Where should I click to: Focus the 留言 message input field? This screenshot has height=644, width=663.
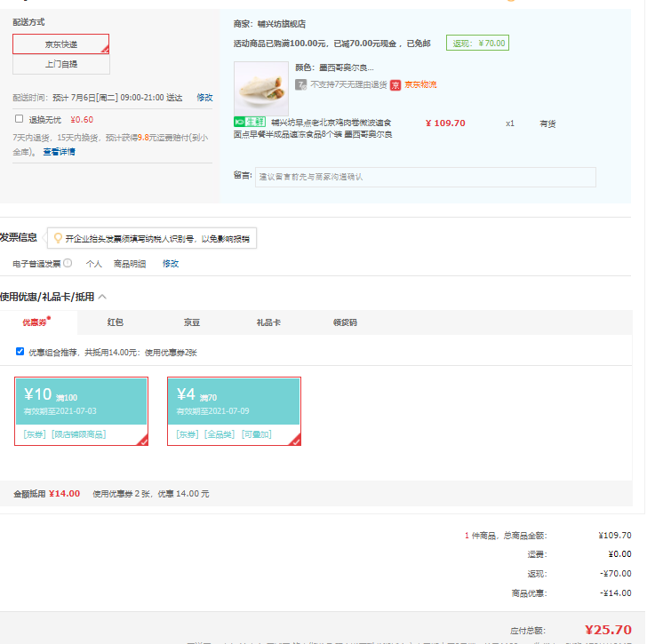pos(426,177)
